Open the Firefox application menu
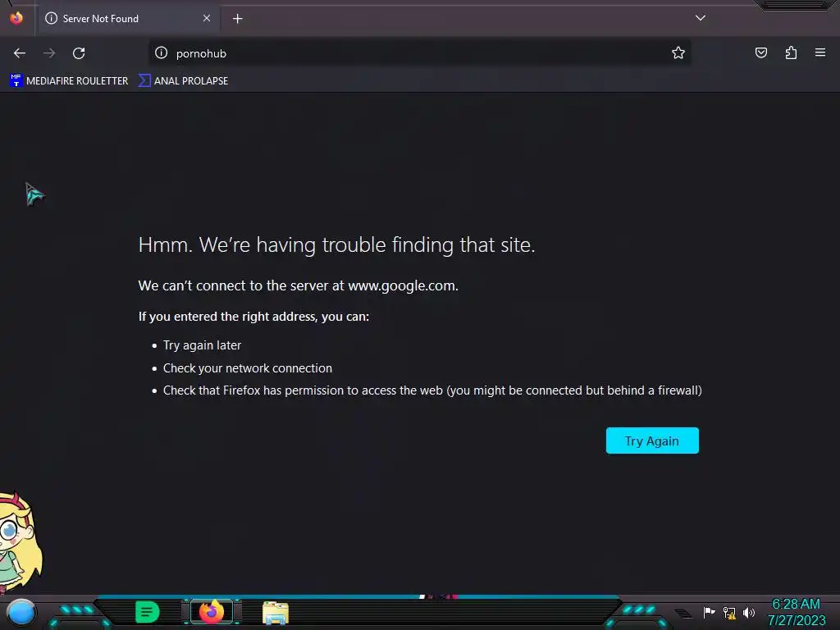 click(820, 52)
